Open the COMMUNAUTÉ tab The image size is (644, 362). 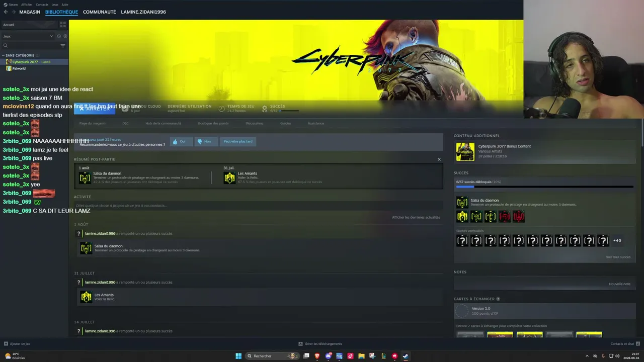click(99, 12)
